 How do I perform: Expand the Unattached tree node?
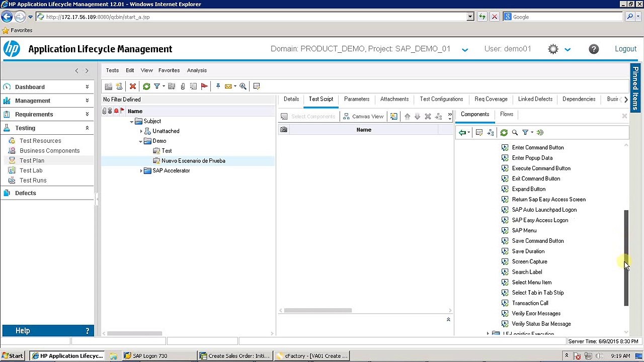pyautogui.click(x=141, y=131)
